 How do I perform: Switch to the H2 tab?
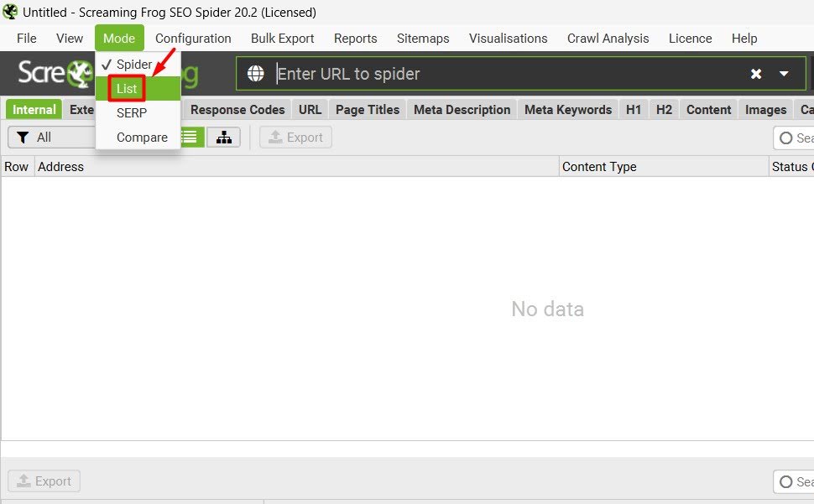(664, 109)
